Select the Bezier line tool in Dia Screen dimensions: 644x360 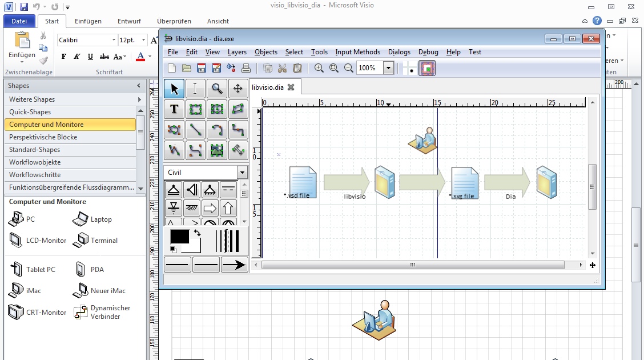195,150
